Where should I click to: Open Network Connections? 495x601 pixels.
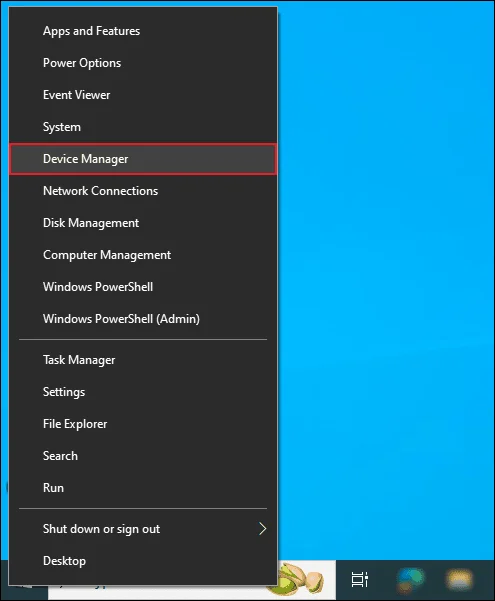143,191
